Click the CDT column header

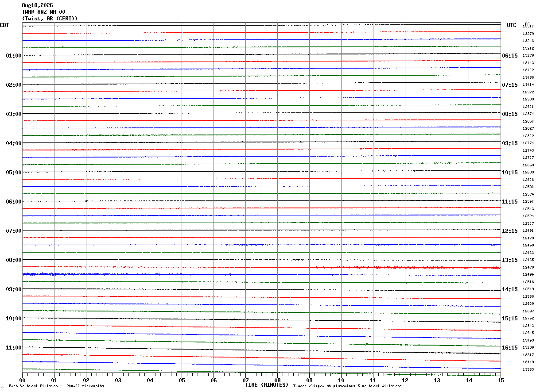[4, 25]
